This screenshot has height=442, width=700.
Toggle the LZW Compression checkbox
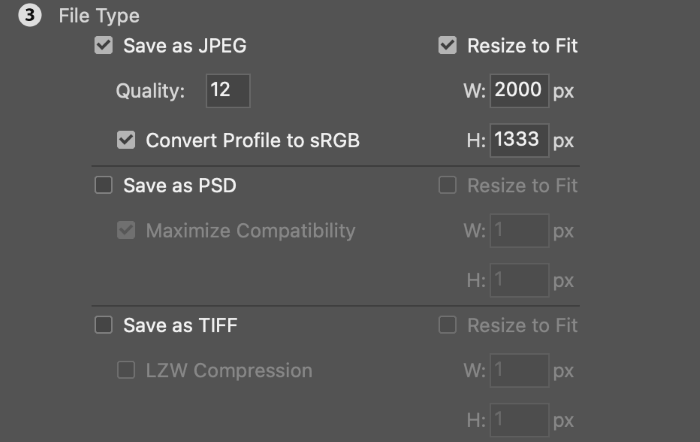pos(126,370)
